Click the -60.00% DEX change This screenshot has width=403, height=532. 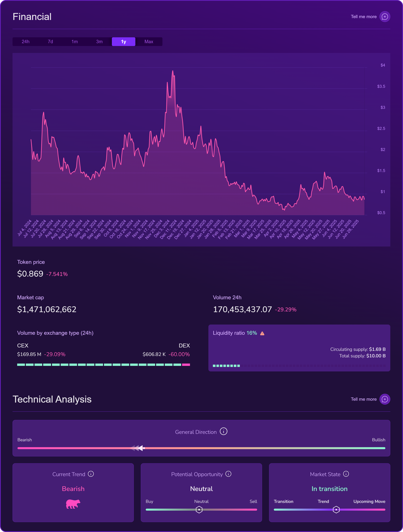179,354
